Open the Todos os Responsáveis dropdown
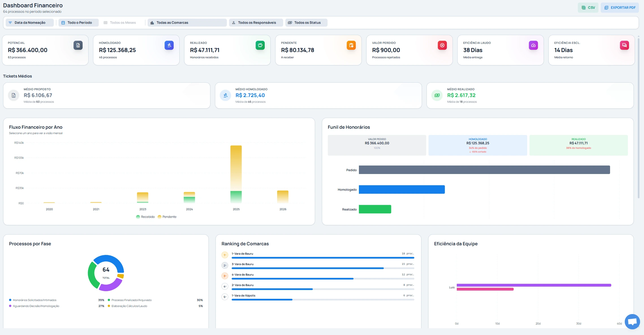 pyautogui.click(x=256, y=23)
